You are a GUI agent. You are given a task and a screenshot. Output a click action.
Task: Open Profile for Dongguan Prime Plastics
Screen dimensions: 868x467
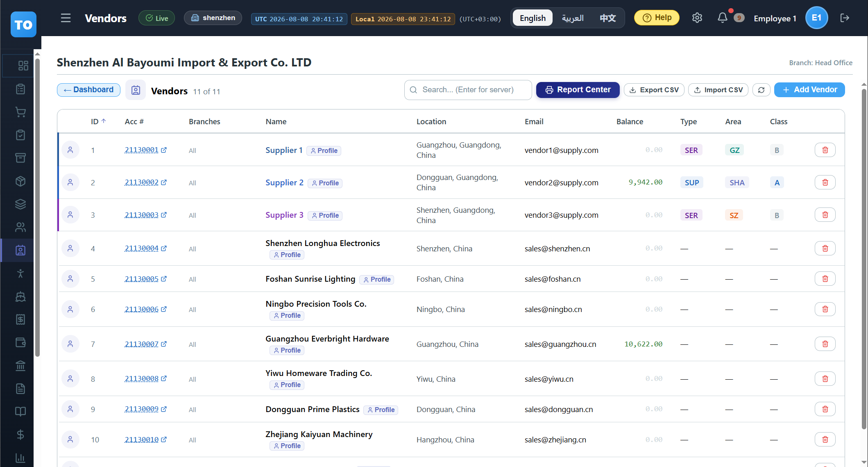coord(381,410)
